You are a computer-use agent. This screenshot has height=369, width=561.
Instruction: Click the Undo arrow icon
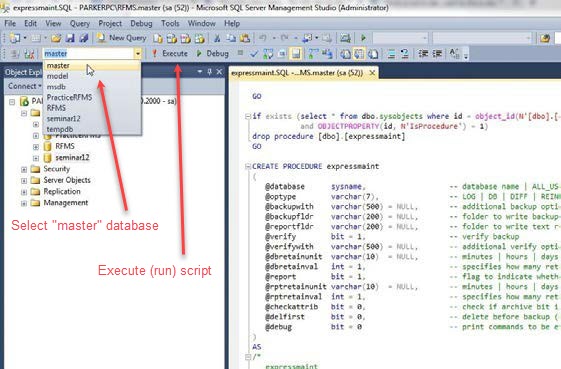[x=263, y=38]
